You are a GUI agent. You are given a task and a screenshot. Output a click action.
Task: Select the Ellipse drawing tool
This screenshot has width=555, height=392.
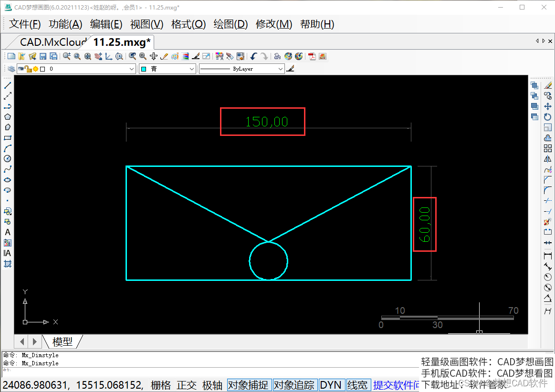pos(8,180)
